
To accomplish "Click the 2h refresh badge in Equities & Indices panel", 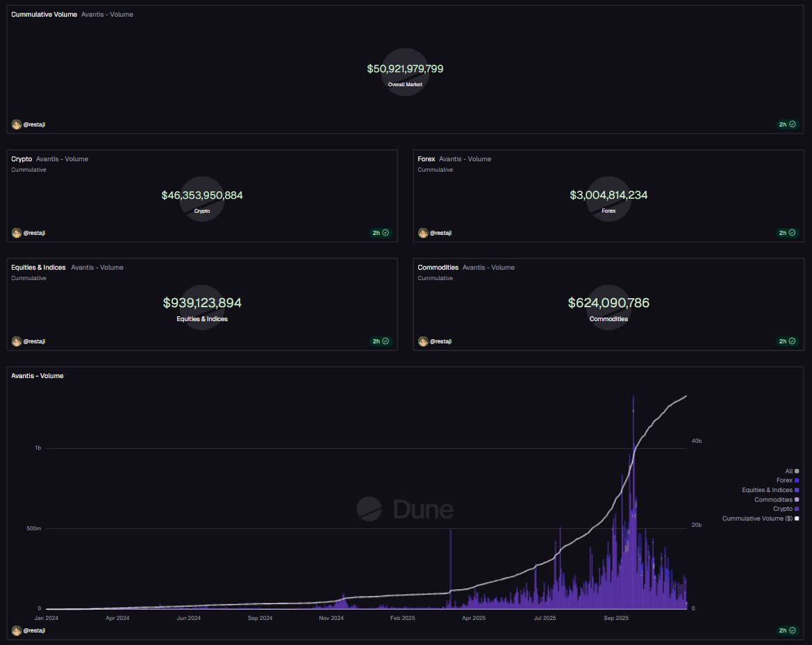I will (381, 341).
